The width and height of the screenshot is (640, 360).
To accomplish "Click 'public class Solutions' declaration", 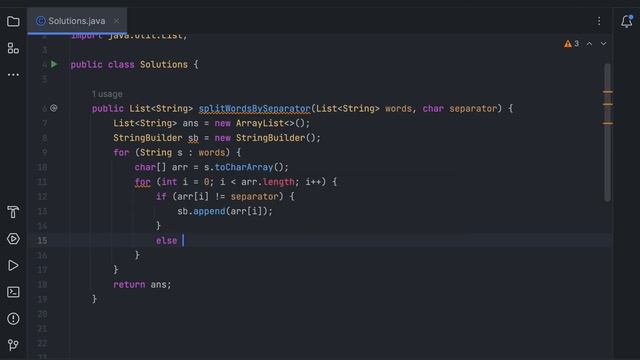I will pyautogui.click(x=129, y=64).
